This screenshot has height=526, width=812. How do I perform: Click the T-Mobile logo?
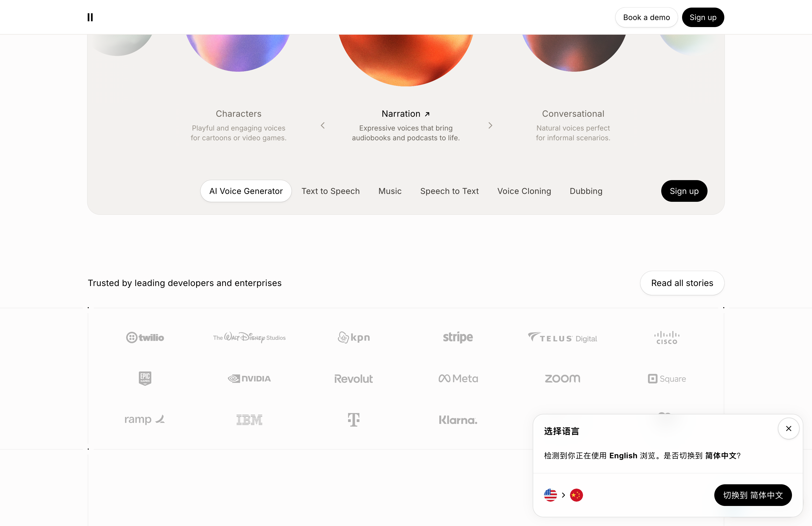[354, 420]
